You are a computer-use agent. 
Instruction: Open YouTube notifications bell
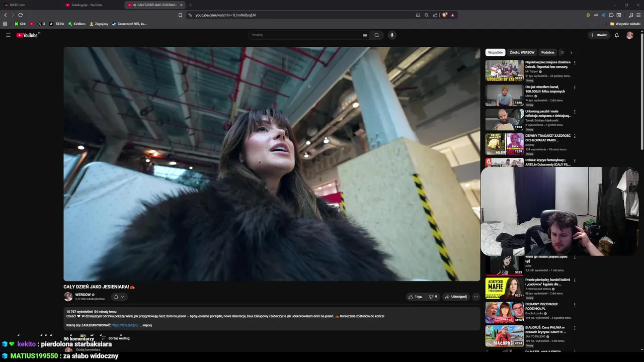617,35
